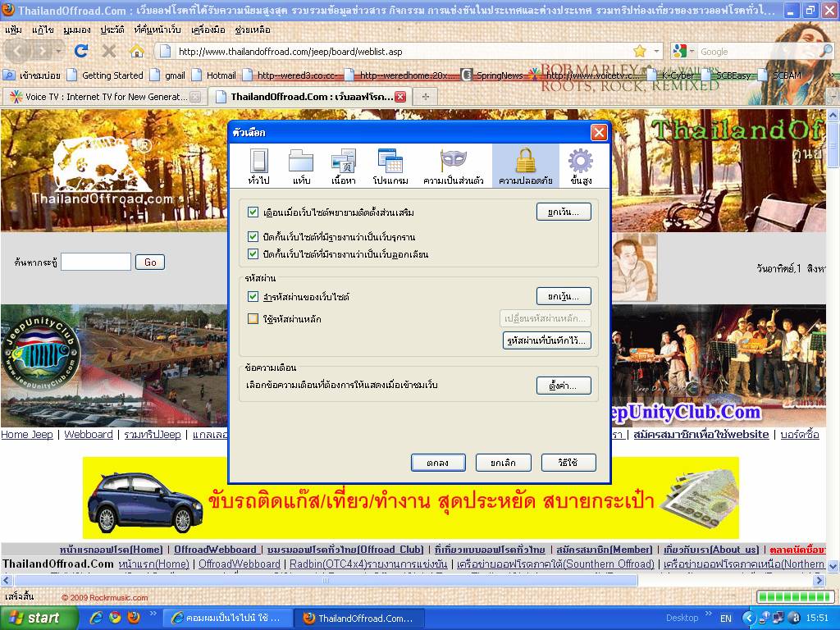This screenshot has width=840, height=630.
Task: Launch Chrome from the quick launch bar
Action: pyautogui.click(x=115, y=618)
